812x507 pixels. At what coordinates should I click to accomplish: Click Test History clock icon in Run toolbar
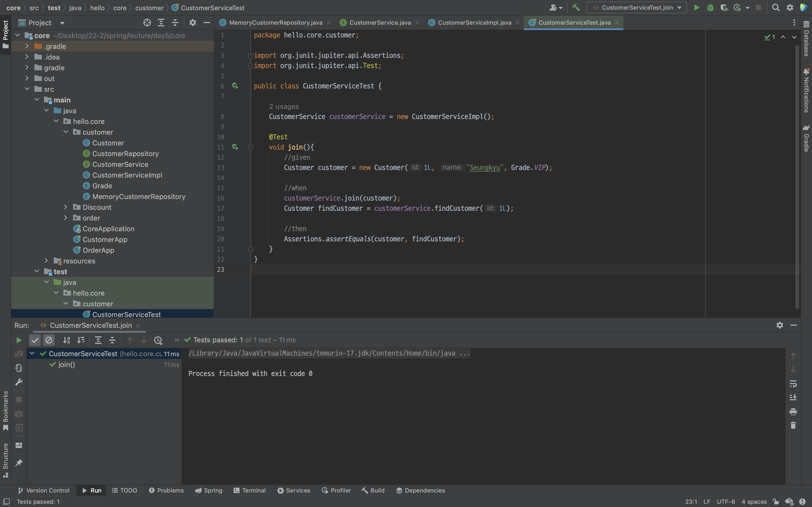[x=158, y=340]
